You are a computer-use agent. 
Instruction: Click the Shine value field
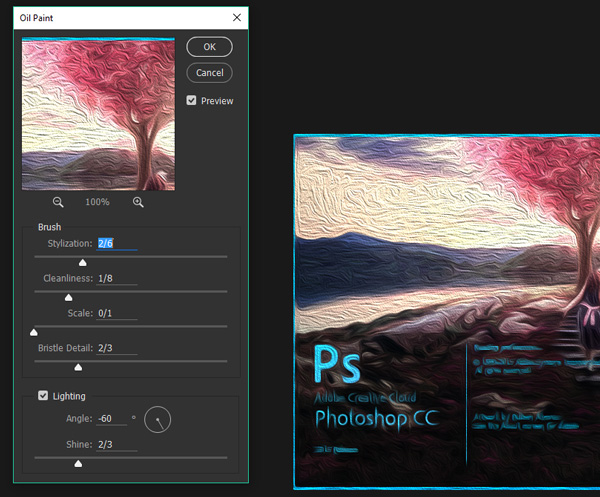pos(117,445)
